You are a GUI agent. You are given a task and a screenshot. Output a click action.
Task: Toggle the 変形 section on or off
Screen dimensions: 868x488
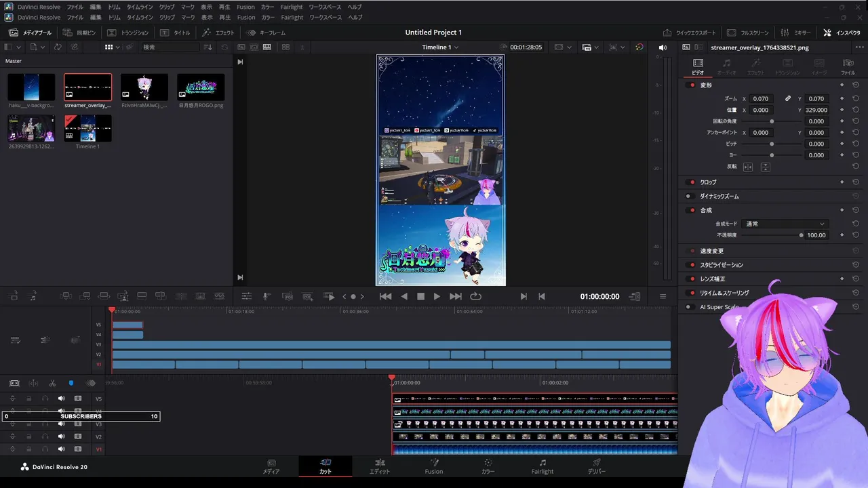pos(692,85)
